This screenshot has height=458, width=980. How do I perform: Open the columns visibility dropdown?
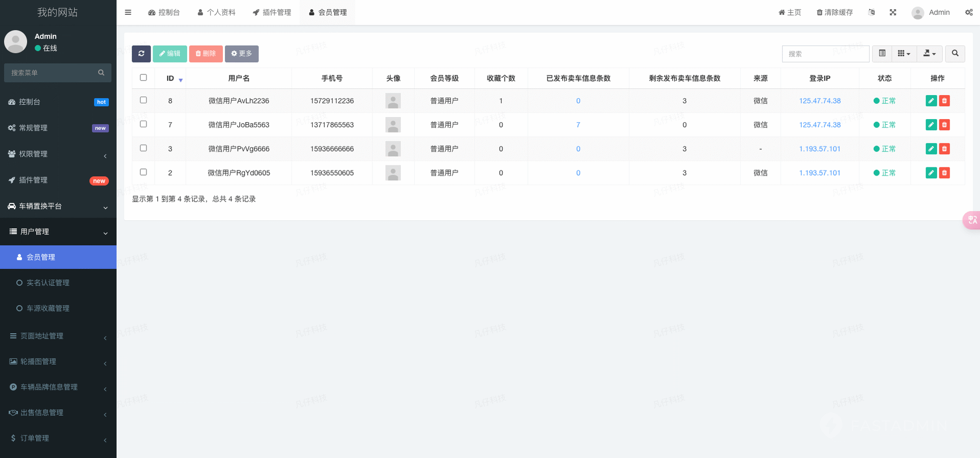tap(904, 53)
